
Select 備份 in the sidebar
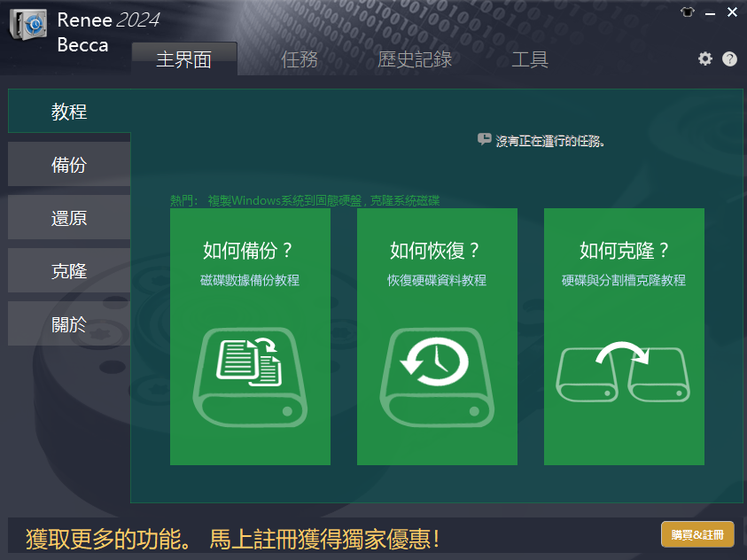[x=69, y=164]
